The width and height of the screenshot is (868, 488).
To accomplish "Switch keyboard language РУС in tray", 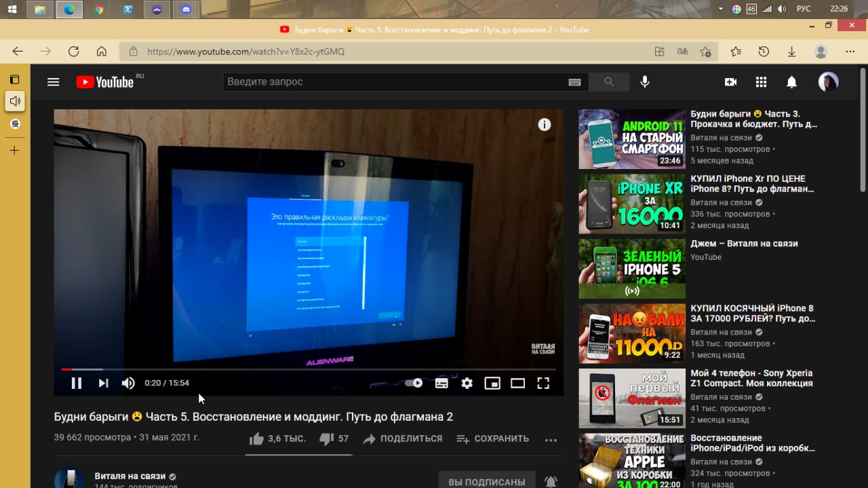I will click(804, 9).
